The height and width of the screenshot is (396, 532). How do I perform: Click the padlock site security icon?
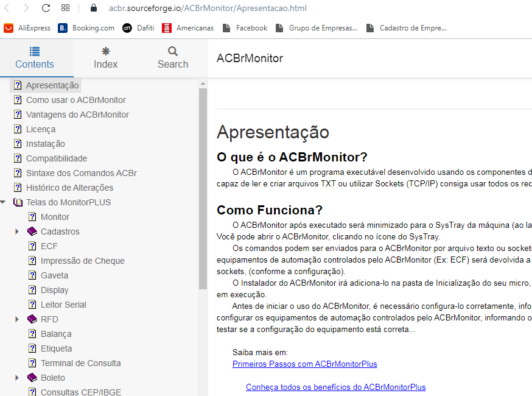pos(94,8)
